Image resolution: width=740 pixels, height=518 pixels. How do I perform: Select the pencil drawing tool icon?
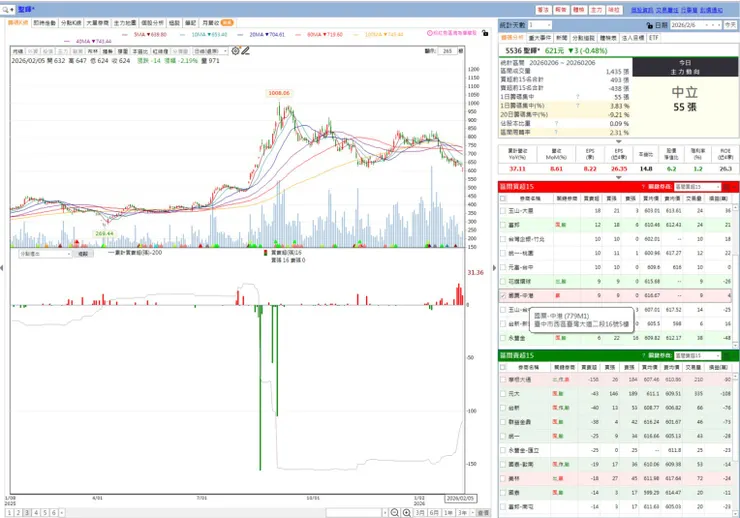point(245,50)
